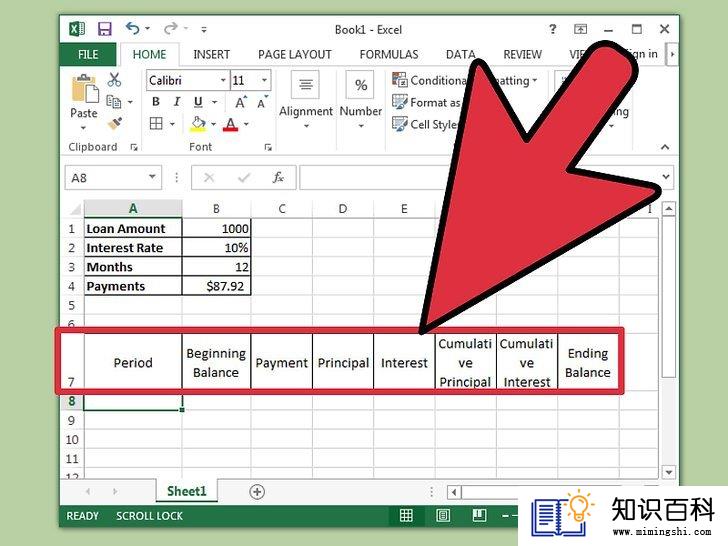
Task: Switch to the HOME tab
Action: coord(150,54)
